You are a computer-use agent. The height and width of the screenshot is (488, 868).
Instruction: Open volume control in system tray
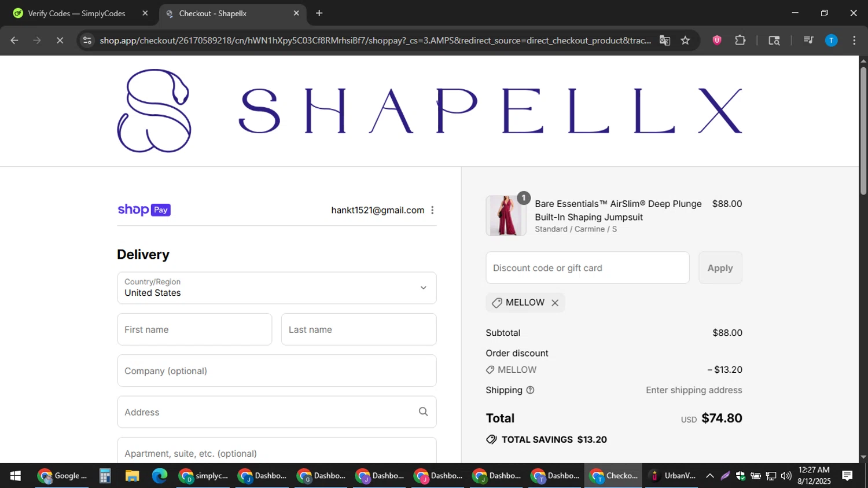(786, 476)
